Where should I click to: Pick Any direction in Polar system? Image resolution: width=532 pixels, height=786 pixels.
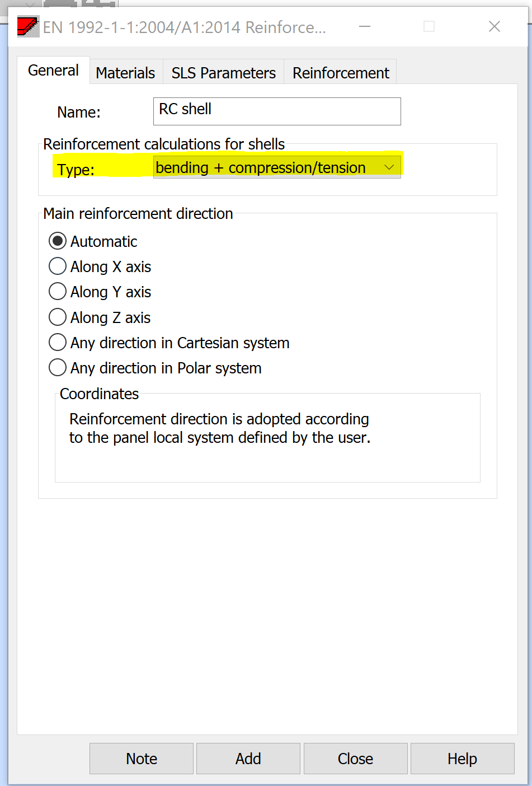[x=58, y=368]
